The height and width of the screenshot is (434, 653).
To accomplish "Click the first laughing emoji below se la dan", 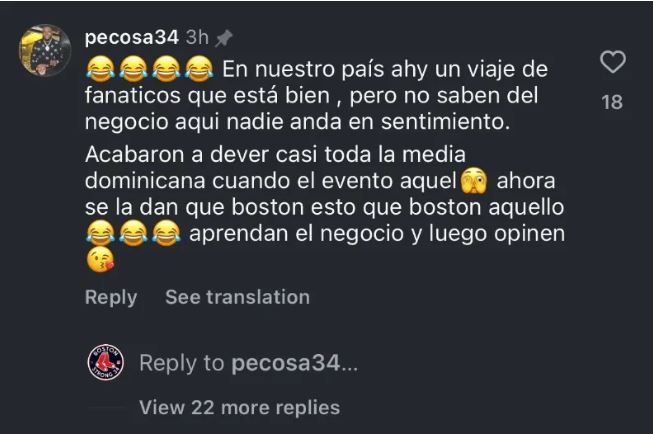I will point(100,233).
